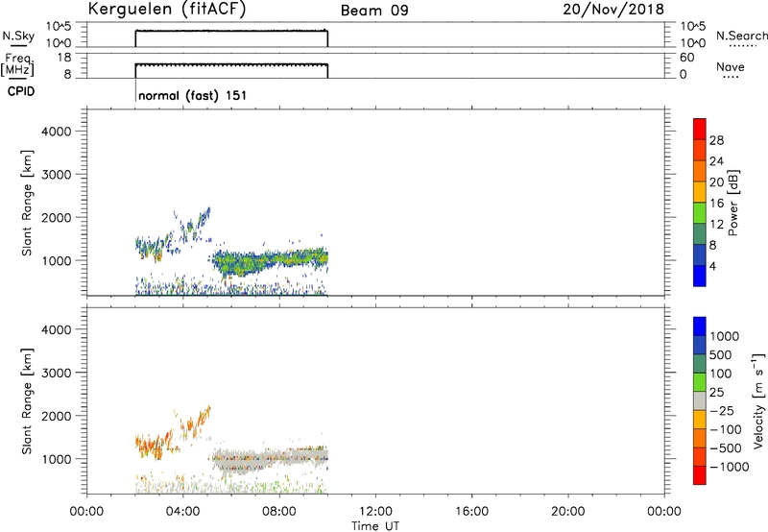This screenshot has height=532, width=768.
Task: Click the '4' value on power colorbar
Action: coord(712,266)
